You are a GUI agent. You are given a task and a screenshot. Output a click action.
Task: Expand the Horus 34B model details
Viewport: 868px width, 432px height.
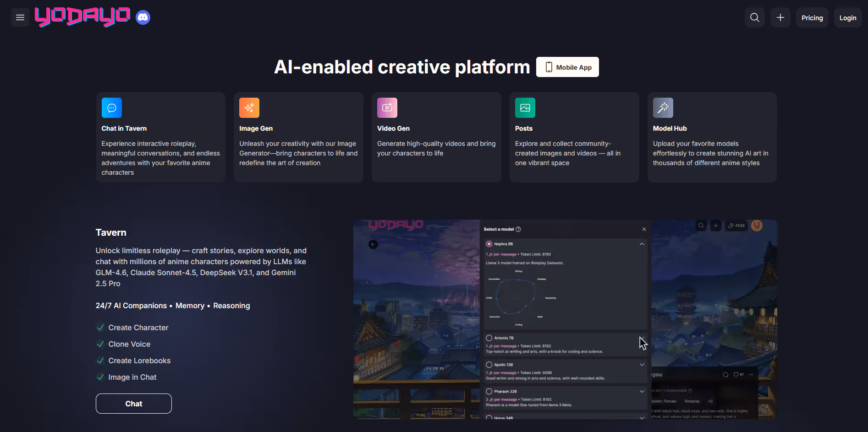point(642,417)
